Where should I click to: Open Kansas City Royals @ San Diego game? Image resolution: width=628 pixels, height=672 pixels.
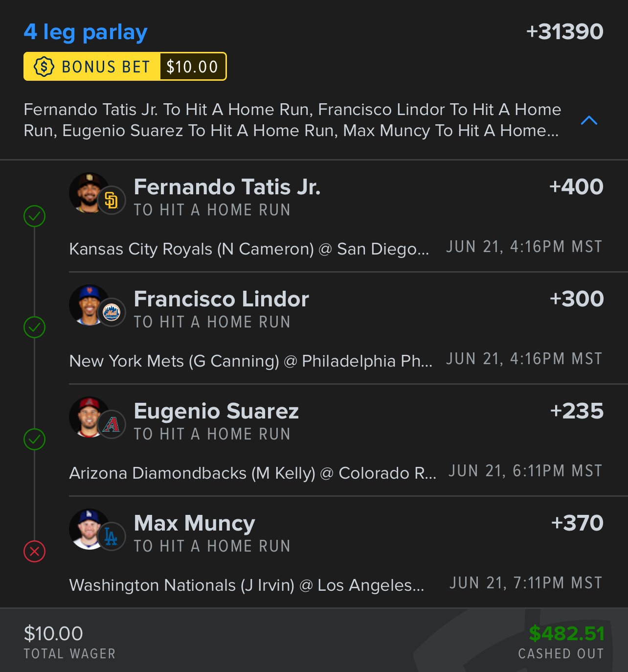pyautogui.click(x=249, y=249)
